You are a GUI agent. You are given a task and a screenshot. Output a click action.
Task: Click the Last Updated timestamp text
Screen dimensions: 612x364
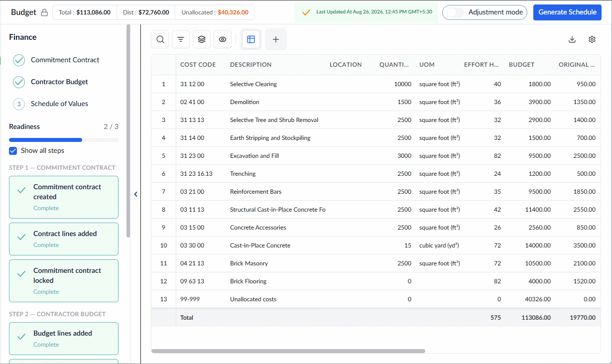tap(374, 12)
